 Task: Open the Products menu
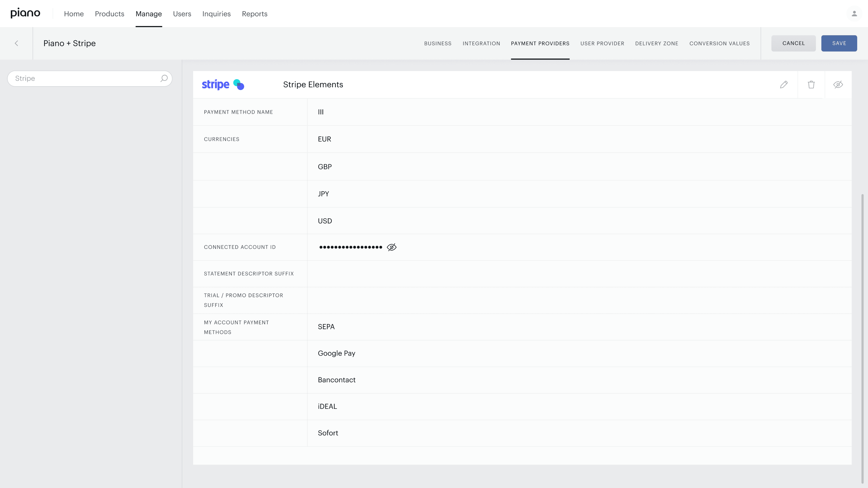(x=110, y=14)
